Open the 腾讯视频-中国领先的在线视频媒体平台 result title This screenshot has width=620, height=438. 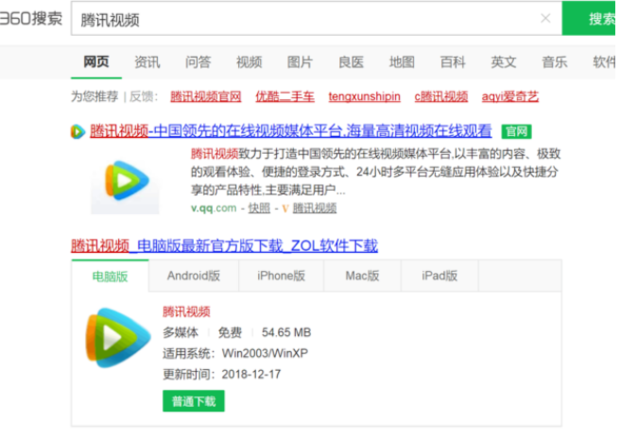(x=291, y=131)
